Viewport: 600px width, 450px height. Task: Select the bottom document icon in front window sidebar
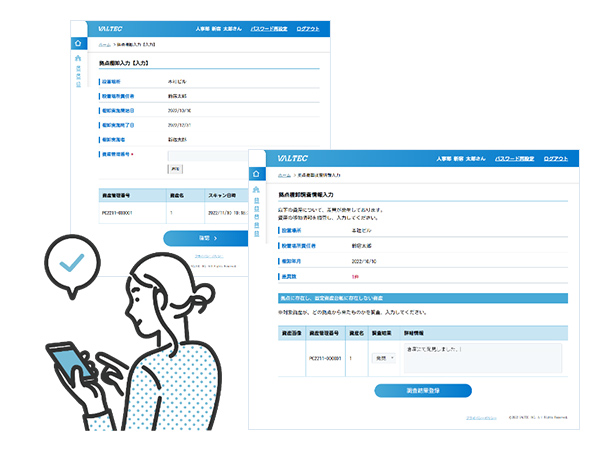pyautogui.click(x=257, y=225)
